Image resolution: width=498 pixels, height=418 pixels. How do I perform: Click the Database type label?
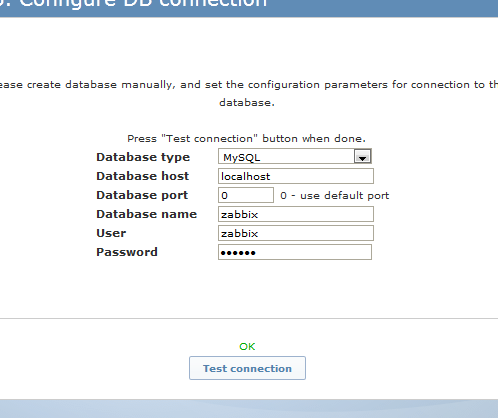click(x=143, y=157)
